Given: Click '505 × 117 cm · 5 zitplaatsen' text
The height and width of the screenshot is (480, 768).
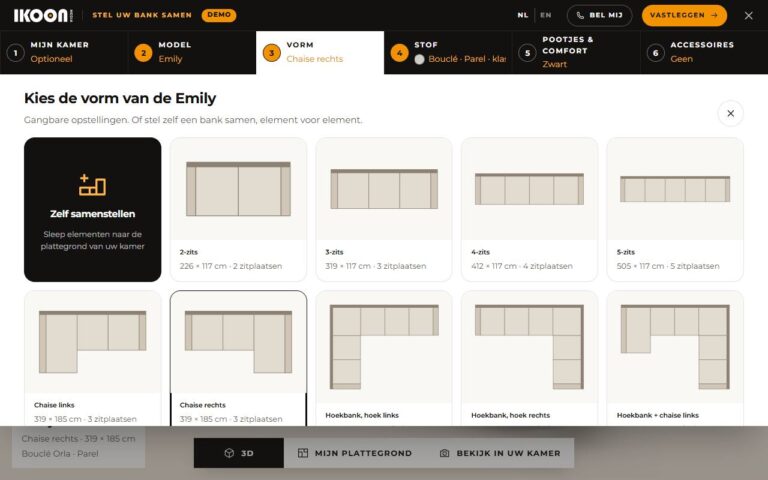Looking at the screenshot, I should [x=668, y=266].
